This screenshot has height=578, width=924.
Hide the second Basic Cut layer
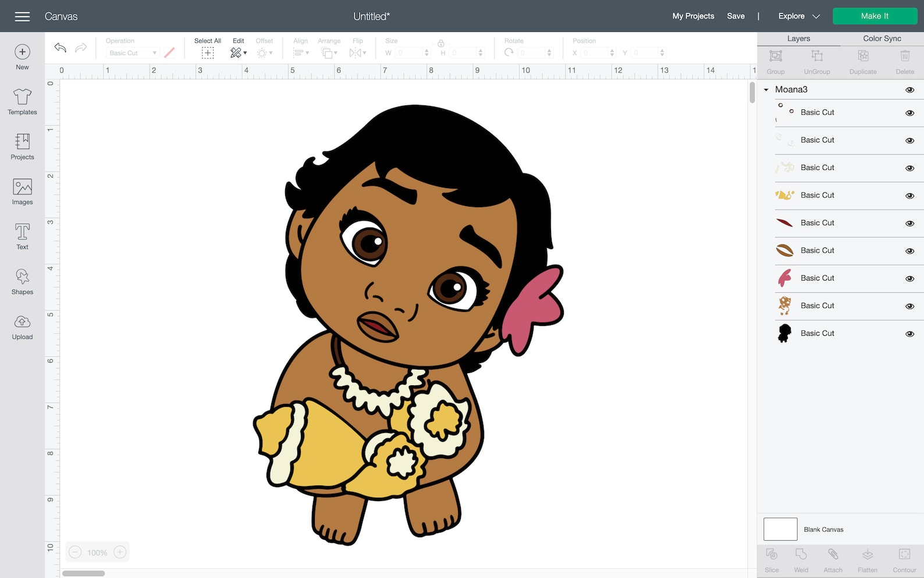(x=909, y=140)
